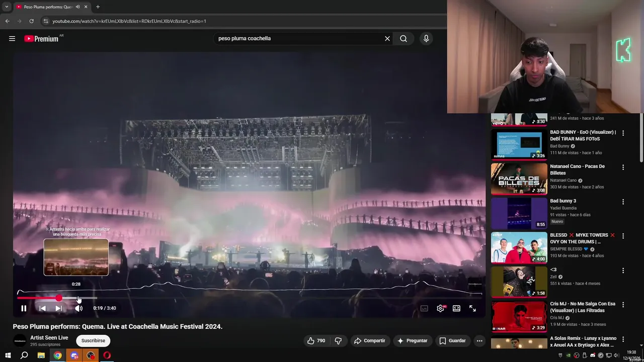The width and height of the screenshot is (644, 362).
Task: Open Natanael Cano Pacas De Billetes title
Action: pyautogui.click(x=577, y=169)
